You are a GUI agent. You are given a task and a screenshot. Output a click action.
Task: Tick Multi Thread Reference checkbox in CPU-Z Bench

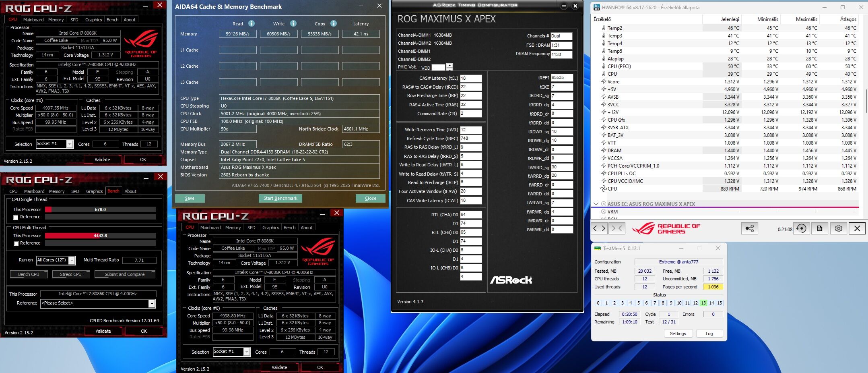(16, 243)
